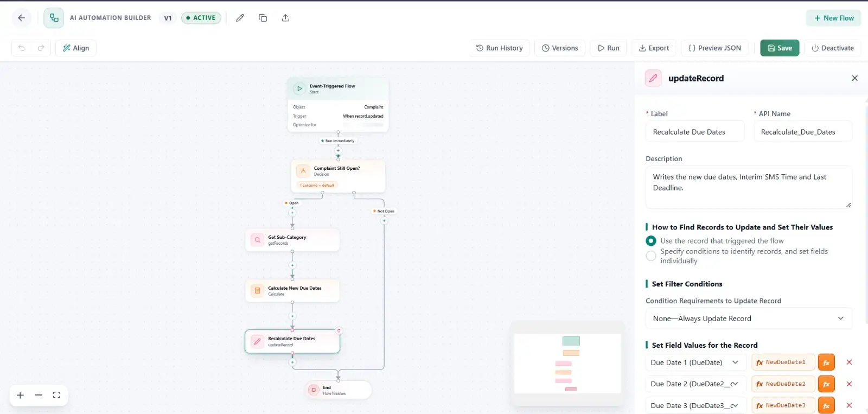
Task: Expand the Due Date 3 field dropdown
Action: coord(696,405)
